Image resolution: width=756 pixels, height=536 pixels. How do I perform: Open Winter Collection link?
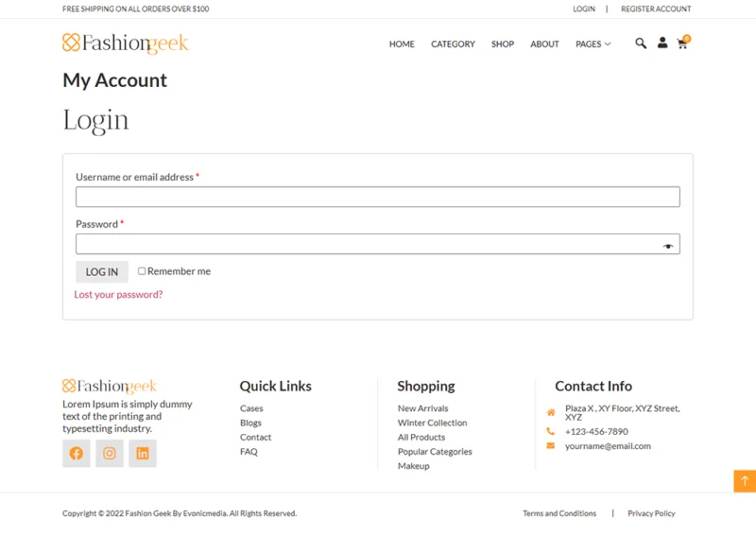[433, 423]
